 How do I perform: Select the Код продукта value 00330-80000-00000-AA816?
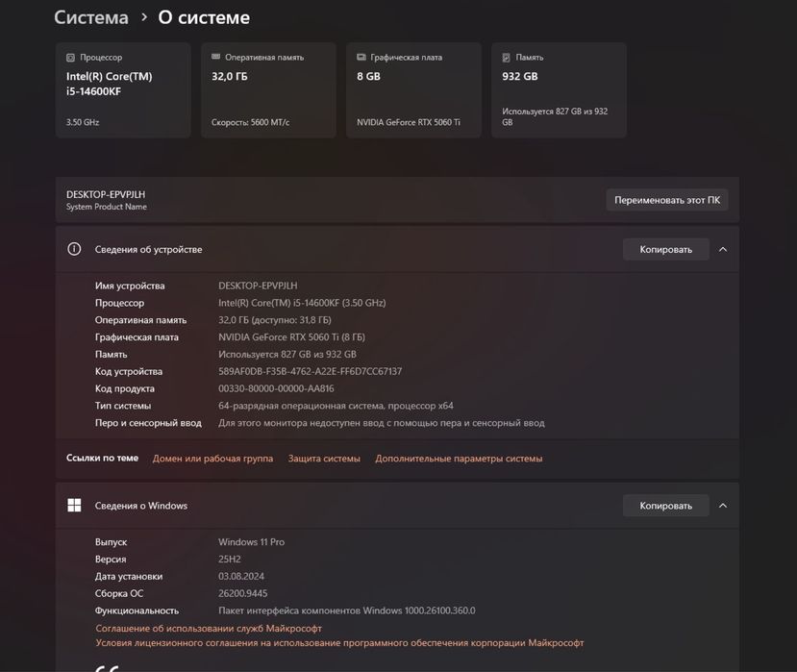(276, 388)
